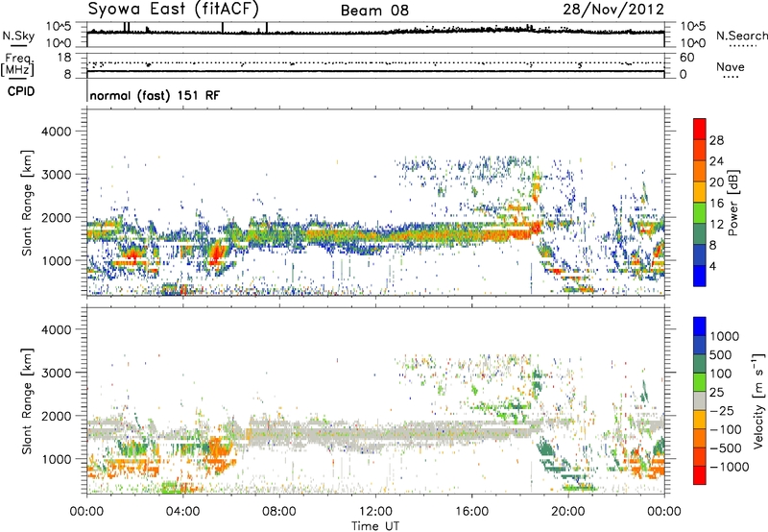Viewport: 768px width, 532px height.
Task: Click the "Time UT" axis title
Action: [x=375, y=526]
